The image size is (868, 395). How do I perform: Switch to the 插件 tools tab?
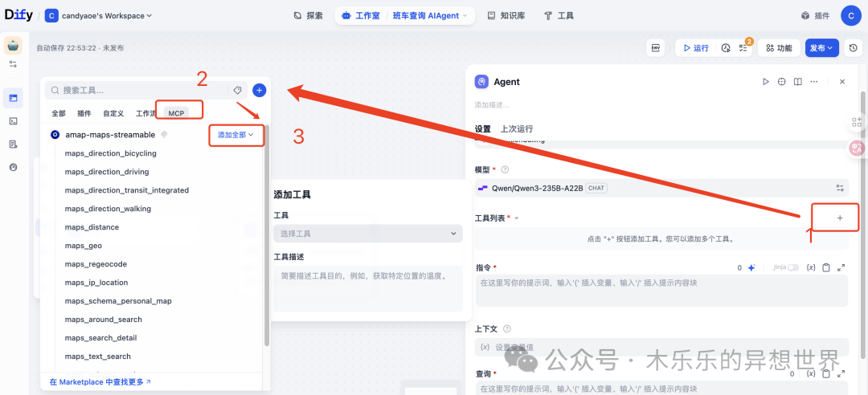coord(84,113)
